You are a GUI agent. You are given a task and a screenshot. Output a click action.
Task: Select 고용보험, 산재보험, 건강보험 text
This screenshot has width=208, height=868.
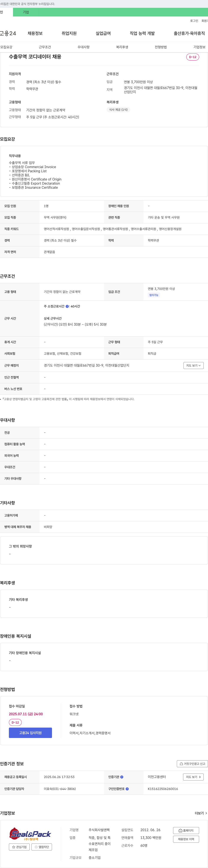[63, 354]
